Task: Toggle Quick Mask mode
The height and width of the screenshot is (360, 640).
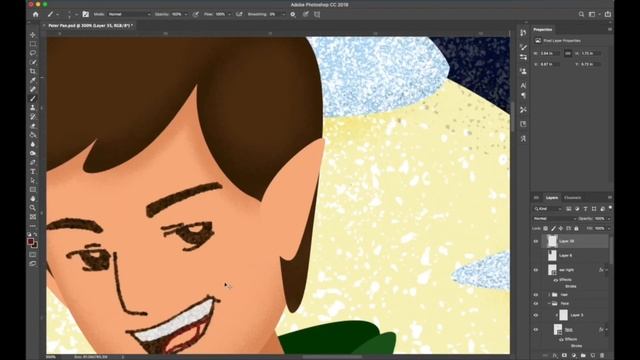Action: [x=33, y=255]
